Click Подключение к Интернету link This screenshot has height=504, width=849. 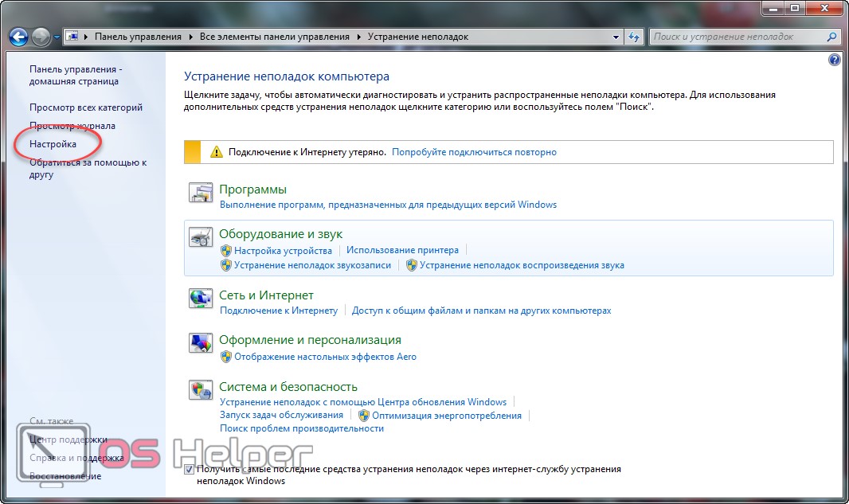point(278,311)
